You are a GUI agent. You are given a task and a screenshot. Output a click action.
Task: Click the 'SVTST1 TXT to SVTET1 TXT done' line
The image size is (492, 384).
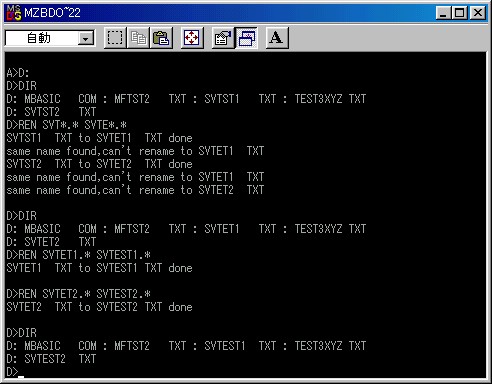point(99,138)
